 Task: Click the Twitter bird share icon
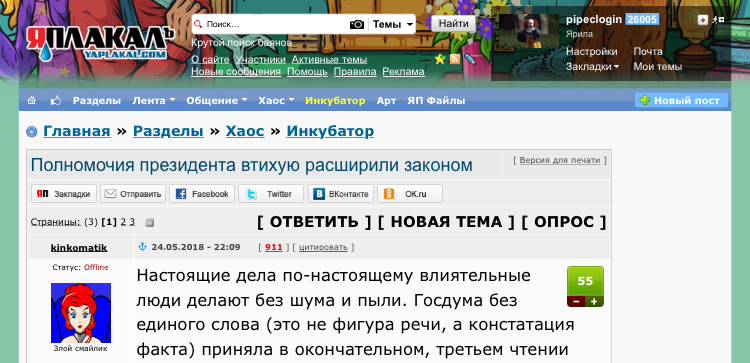pyautogui.click(x=251, y=194)
